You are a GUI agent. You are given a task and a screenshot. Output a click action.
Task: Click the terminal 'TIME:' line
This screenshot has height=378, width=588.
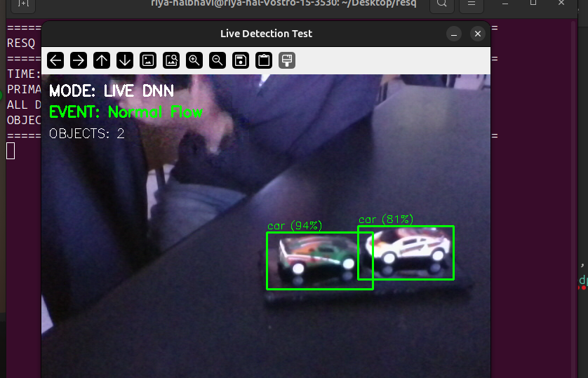[24, 74]
